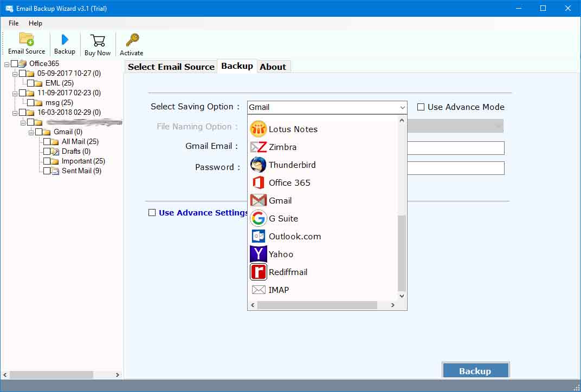Collapse the Gmail (0) tree node
The height and width of the screenshot is (392, 581).
31,133
